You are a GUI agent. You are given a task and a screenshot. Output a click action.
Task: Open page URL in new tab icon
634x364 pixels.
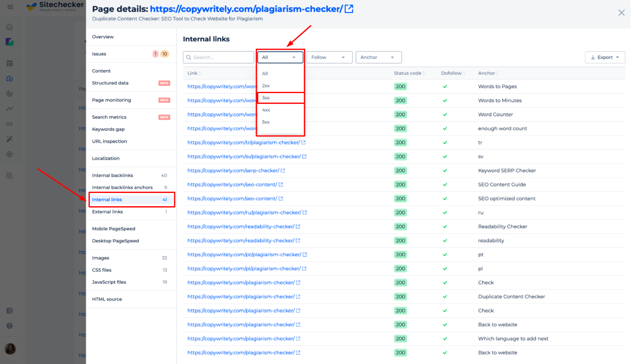(349, 9)
